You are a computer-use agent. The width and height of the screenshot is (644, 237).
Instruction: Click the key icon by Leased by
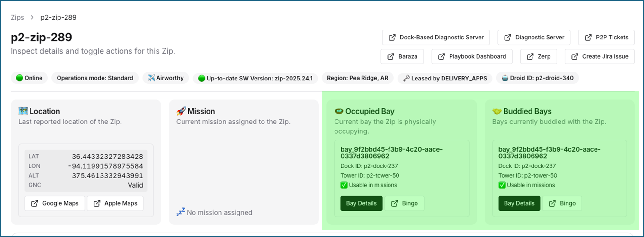[406, 78]
